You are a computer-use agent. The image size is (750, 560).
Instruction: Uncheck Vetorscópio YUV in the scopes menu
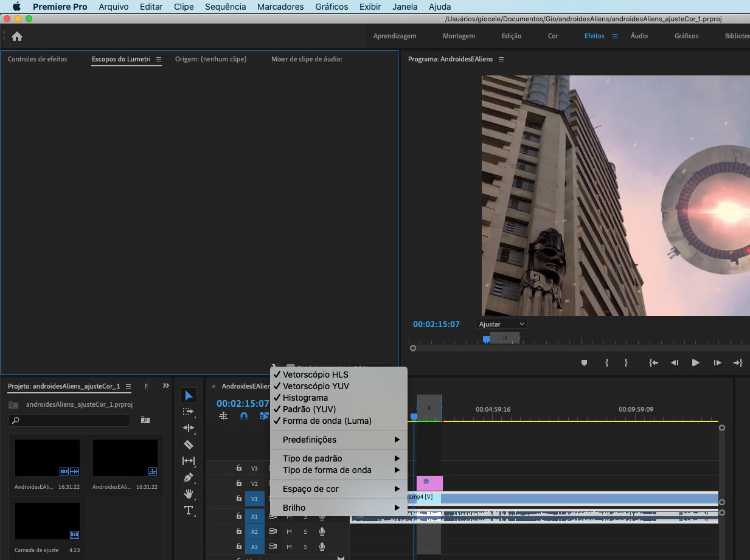point(315,386)
